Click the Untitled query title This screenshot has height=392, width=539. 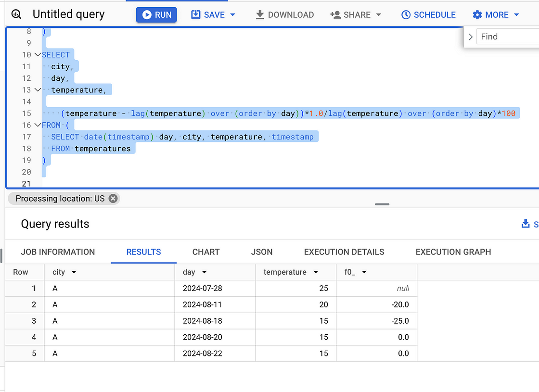(68, 14)
